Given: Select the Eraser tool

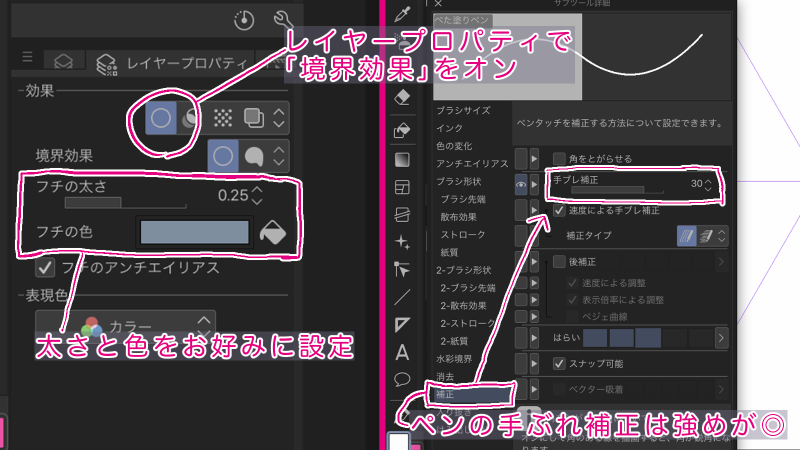Looking at the screenshot, I should (402, 97).
